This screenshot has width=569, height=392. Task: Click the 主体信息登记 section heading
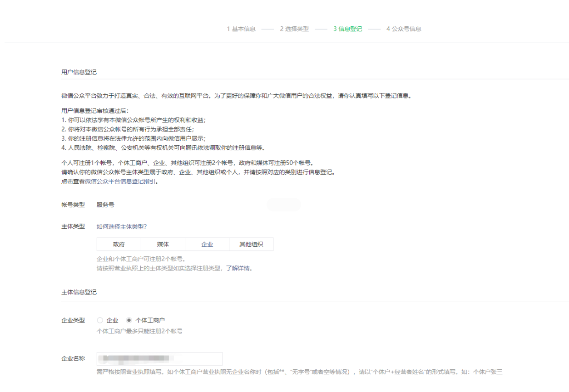click(x=79, y=292)
